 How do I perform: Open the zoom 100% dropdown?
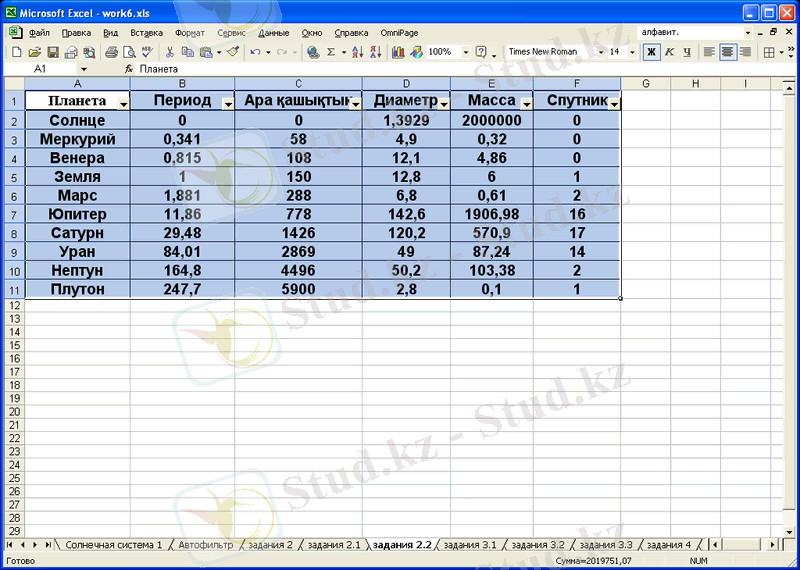(464, 51)
